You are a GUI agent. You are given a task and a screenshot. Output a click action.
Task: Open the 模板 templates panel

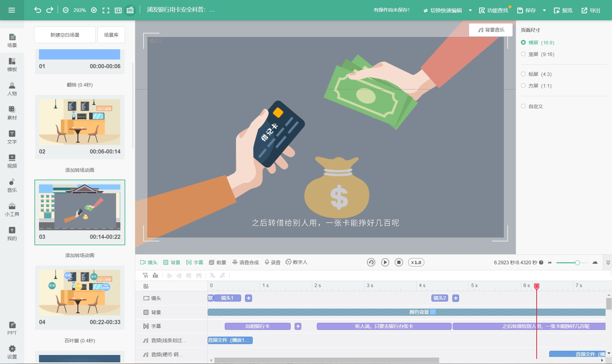tap(12, 65)
